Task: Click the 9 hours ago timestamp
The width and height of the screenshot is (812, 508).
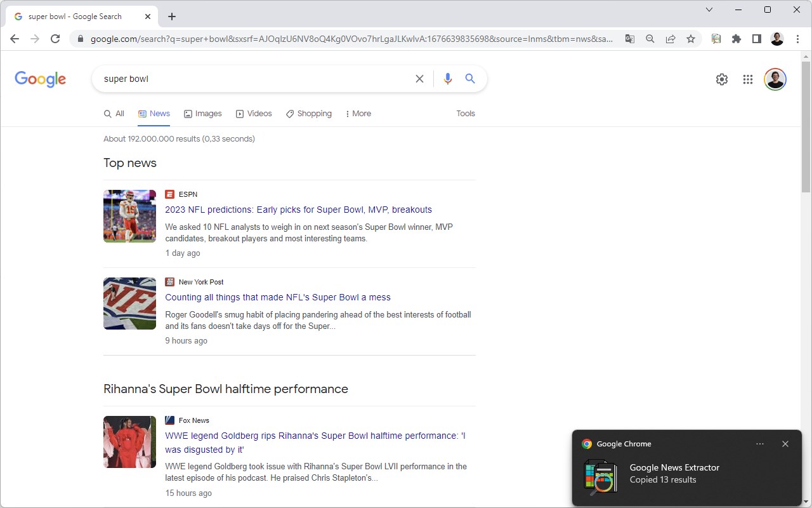Action: (187, 341)
